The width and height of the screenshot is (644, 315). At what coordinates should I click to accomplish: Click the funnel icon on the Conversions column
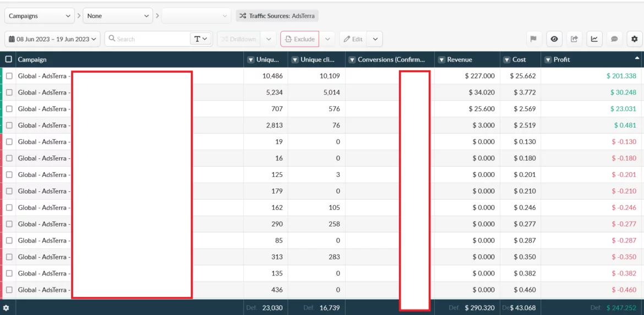coord(352,60)
